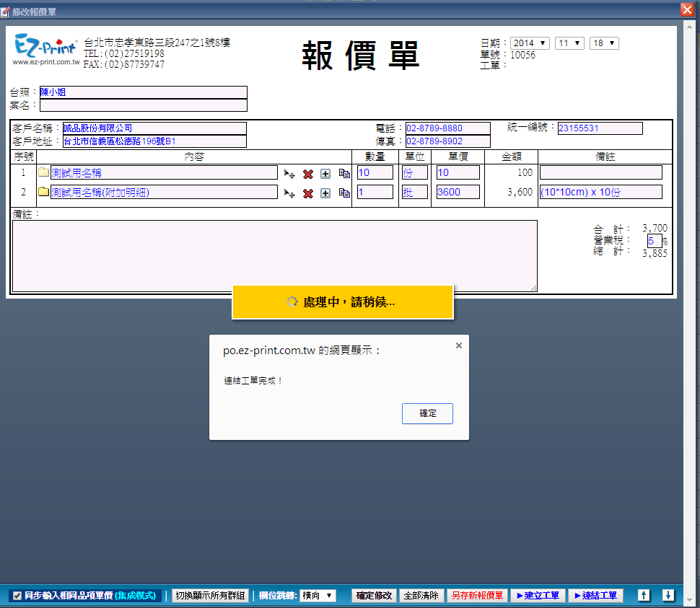Click the large 備註 text area

point(274,256)
